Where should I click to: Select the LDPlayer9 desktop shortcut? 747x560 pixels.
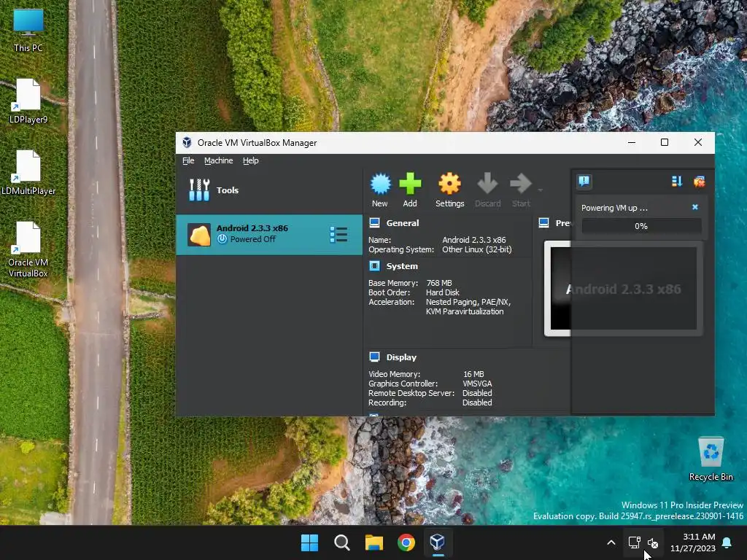click(x=28, y=101)
